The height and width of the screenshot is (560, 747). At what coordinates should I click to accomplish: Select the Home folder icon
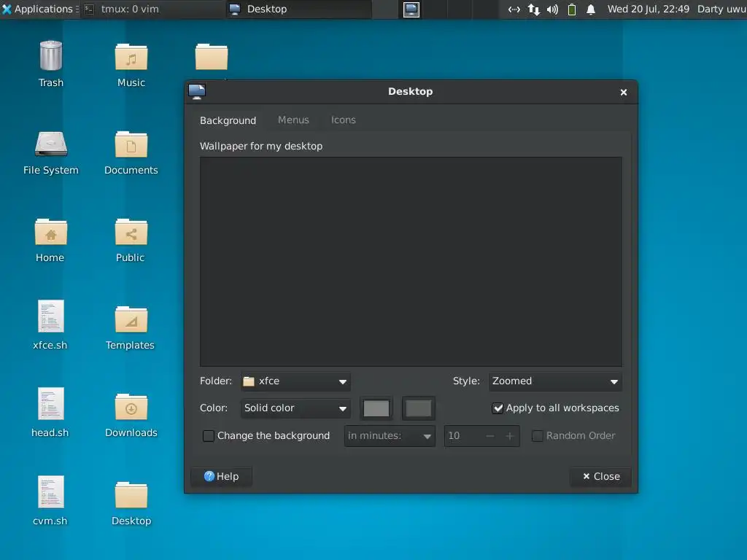point(51,232)
